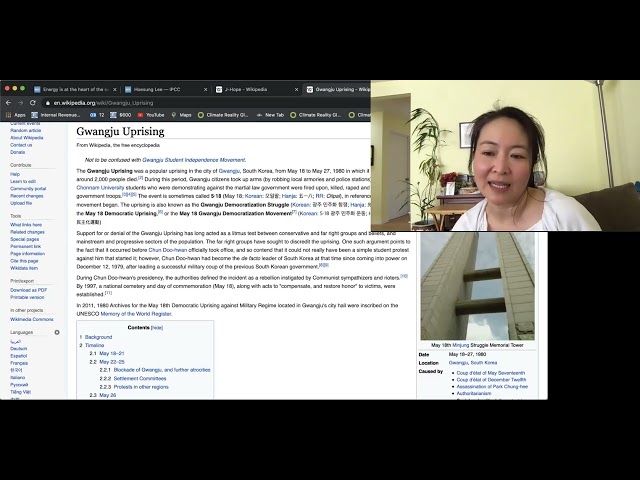Collapse contents with the hide toggle
The image size is (640, 480).
[x=157, y=328]
